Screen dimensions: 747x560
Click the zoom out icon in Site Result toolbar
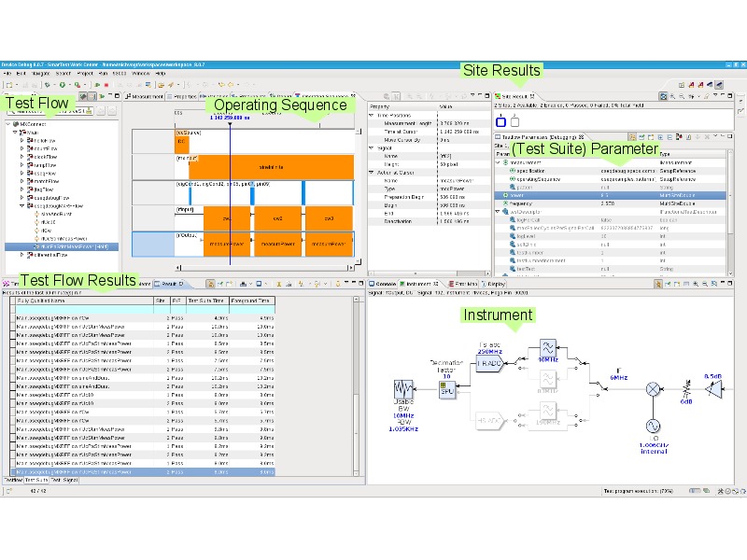coord(682,96)
